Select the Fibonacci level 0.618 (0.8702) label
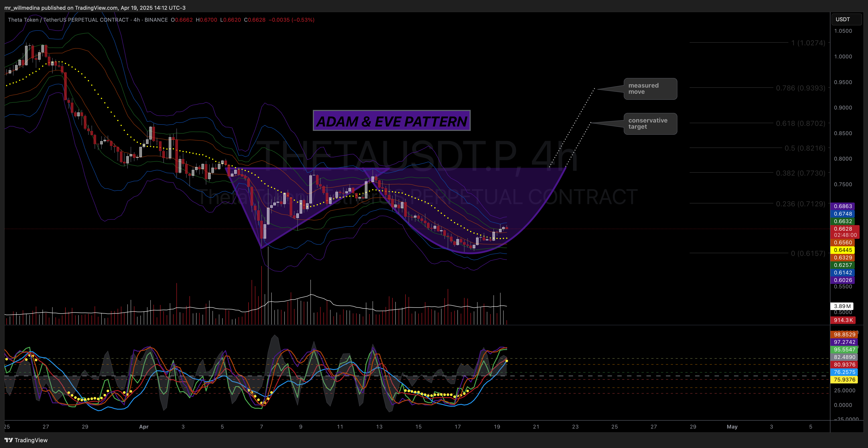The image size is (868, 448). pyautogui.click(x=801, y=123)
